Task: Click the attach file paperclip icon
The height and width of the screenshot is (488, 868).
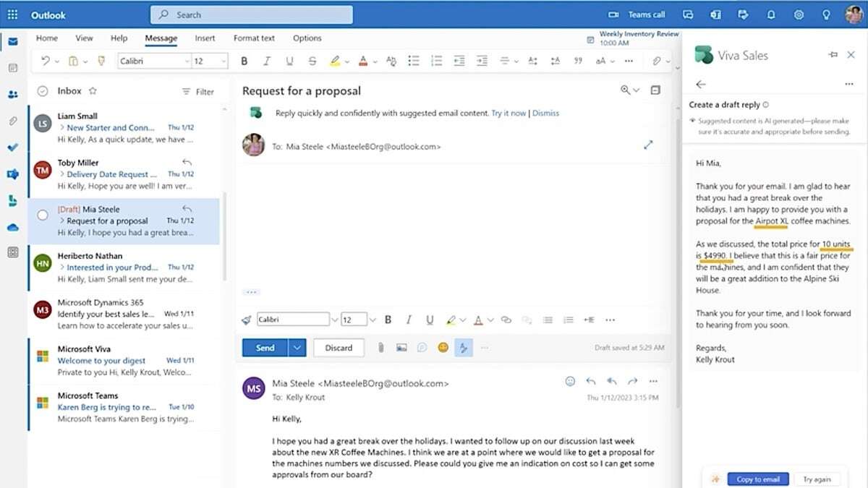Action: pyautogui.click(x=380, y=347)
